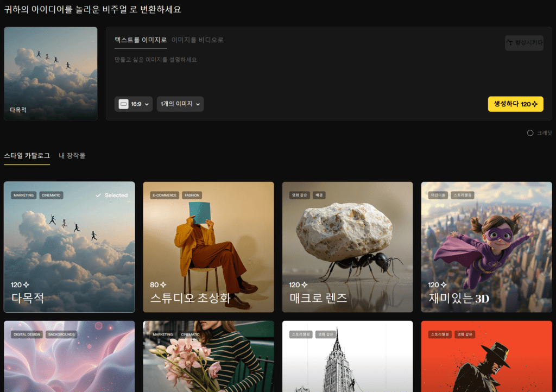This screenshot has width=556, height=392.
Task: Click the DIGITAL DESIGN tag
Action: [x=27, y=334]
